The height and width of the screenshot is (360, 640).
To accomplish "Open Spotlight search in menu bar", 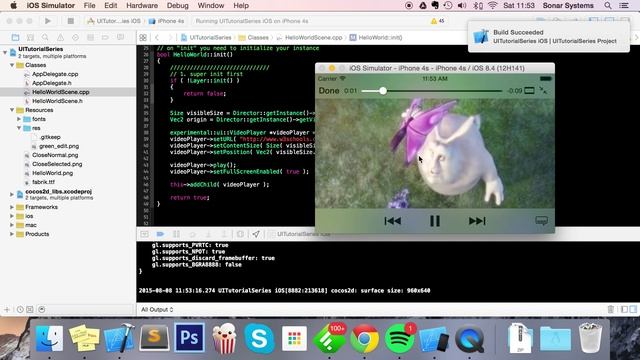I will pyautogui.click(x=608, y=6).
